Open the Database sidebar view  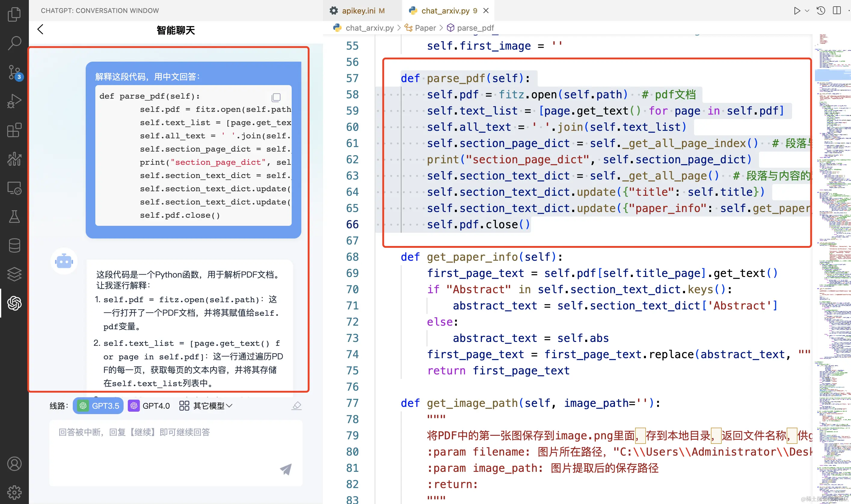(14, 245)
